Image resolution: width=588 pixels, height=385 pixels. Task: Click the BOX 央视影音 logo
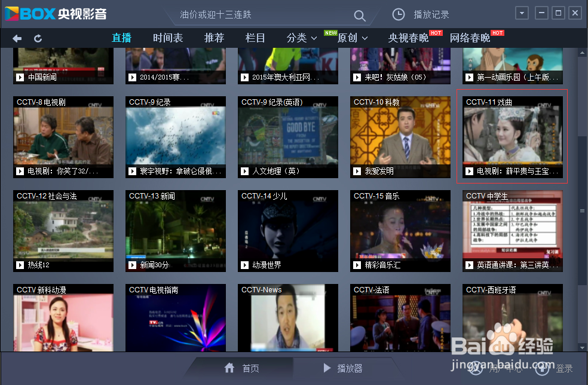coord(56,14)
